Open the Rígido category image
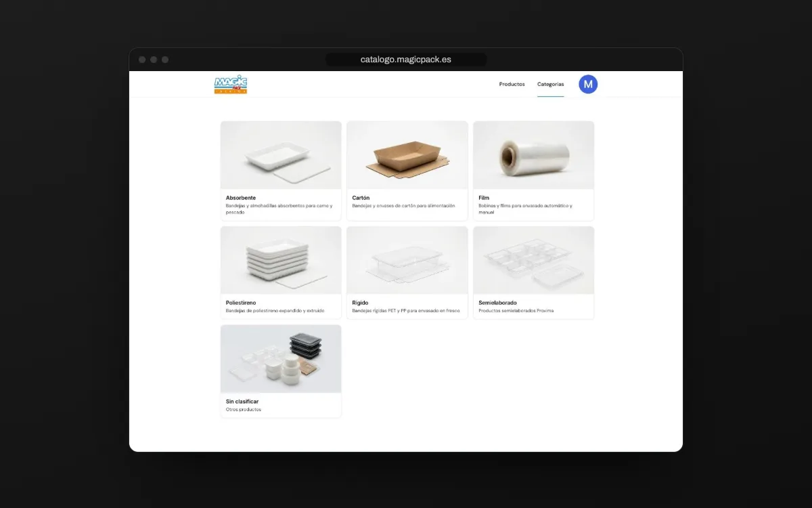812x508 pixels. pyautogui.click(x=407, y=260)
